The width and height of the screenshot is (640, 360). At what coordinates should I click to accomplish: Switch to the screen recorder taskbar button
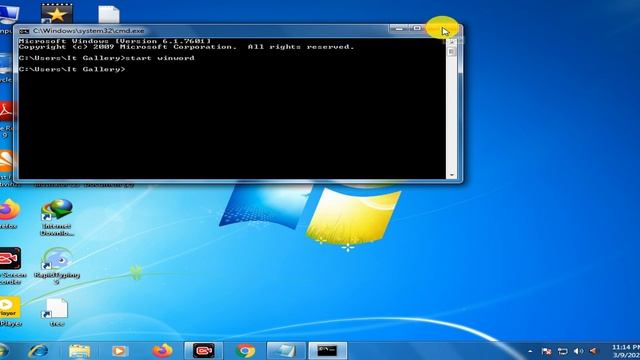(204, 351)
